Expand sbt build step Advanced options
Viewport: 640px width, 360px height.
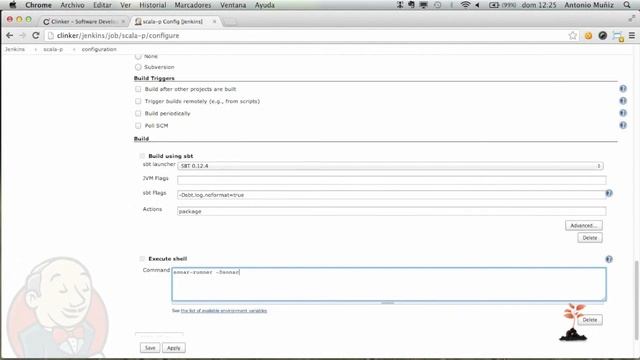click(584, 225)
